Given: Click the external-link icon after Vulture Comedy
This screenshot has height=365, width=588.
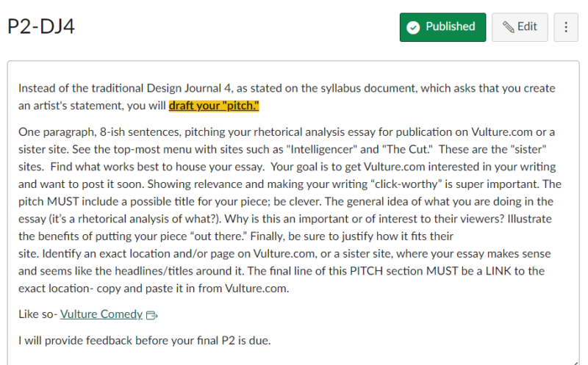Looking at the screenshot, I should 152,315.
